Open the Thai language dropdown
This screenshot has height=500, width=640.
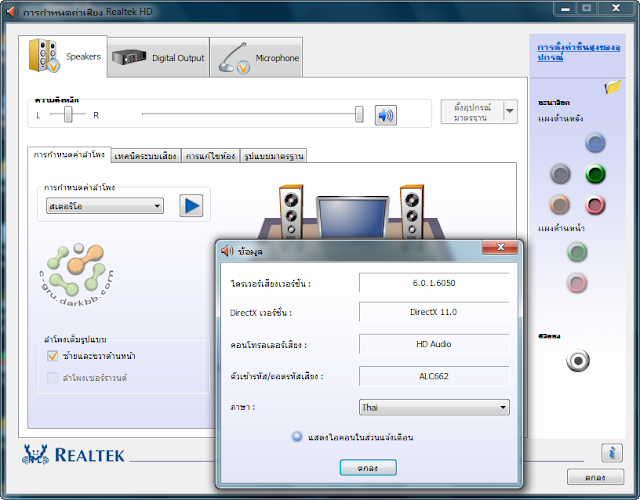(x=434, y=407)
